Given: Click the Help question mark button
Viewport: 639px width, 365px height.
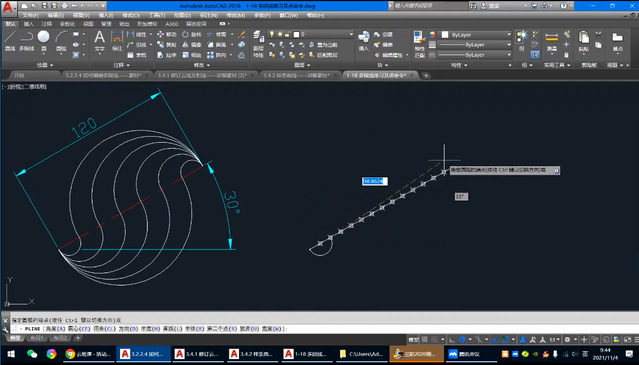Looking at the screenshot, I should pos(563,6).
